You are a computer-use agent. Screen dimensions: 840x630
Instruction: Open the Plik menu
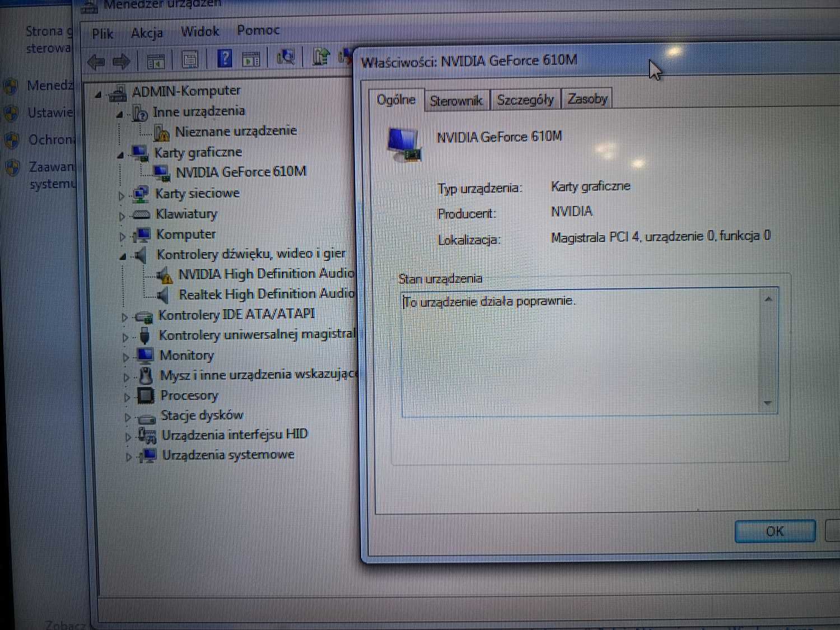click(x=102, y=34)
